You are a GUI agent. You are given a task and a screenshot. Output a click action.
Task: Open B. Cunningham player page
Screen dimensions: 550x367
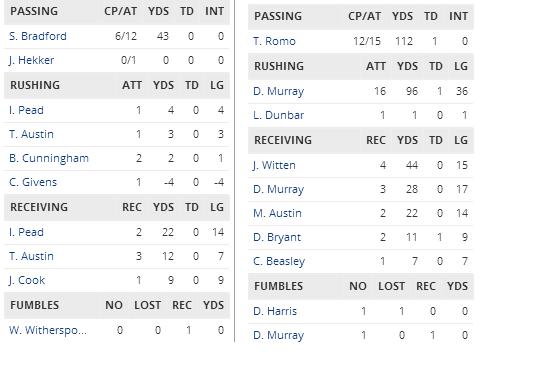pyautogui.click(x=49, y=158)
